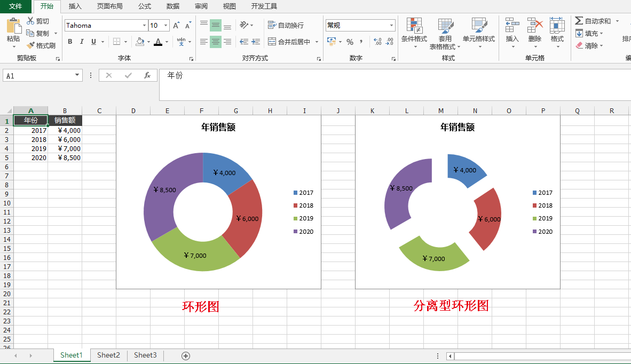This screenshot has height=364, width=631.
Task: Open Cell Styles gallery icon
Action: click(x=479, y=25)
